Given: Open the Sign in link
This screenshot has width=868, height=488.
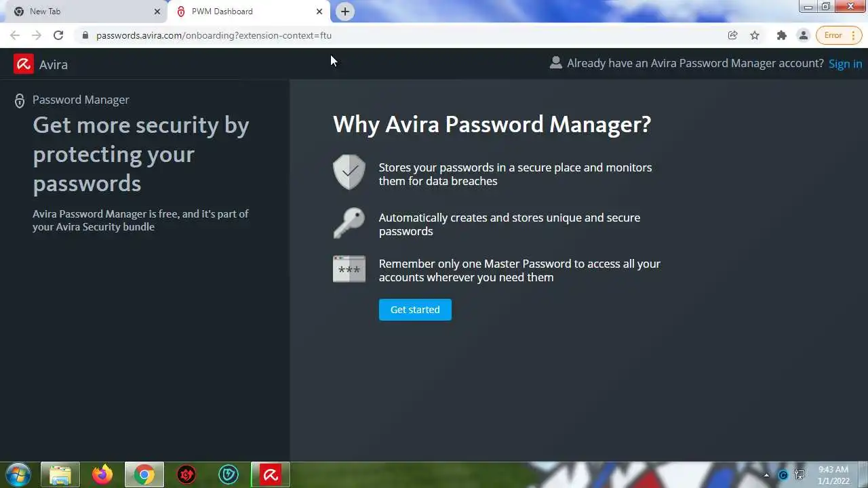Looking at the screenshot, I should pyautogui.click(x=845, y=64).
